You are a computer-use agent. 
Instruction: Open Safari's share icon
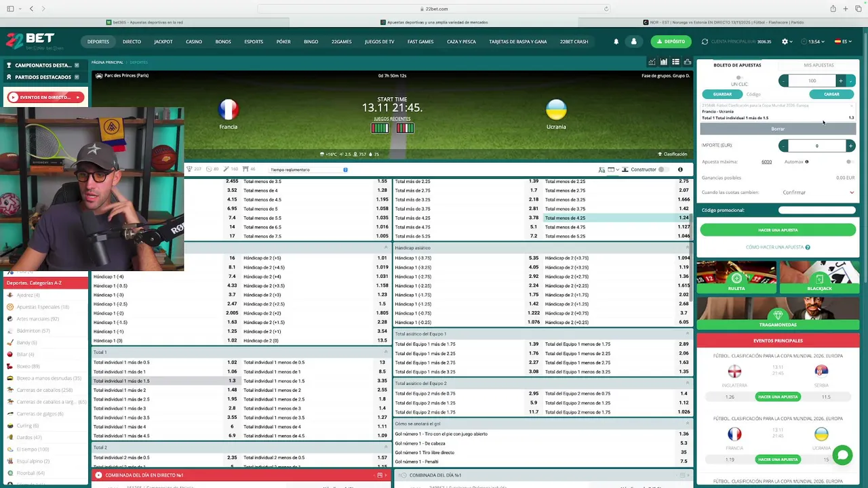click(x=833, y=9)
